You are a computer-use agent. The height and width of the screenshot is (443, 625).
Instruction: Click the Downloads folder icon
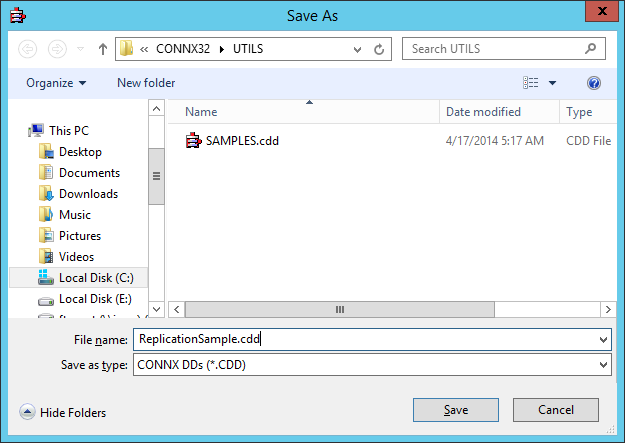[x=46, y=193]
